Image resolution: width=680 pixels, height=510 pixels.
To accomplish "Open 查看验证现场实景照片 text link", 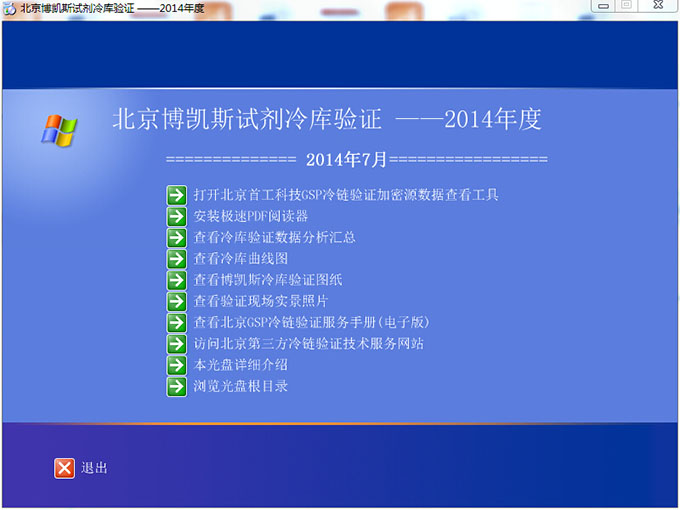I will click(x=261, y=301).
